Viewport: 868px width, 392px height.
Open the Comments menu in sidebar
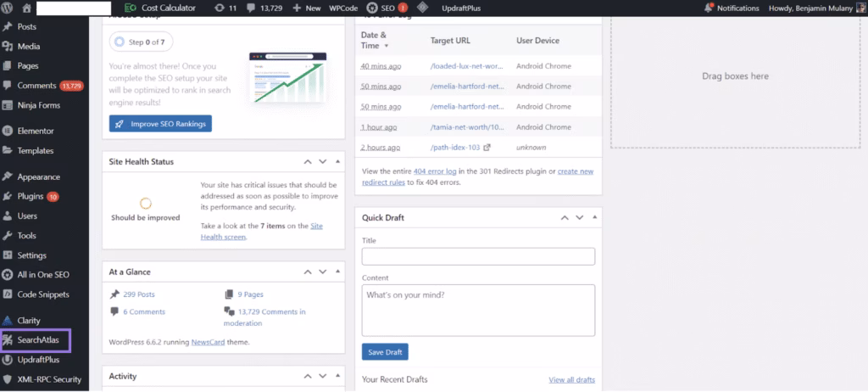coord(36,86)
